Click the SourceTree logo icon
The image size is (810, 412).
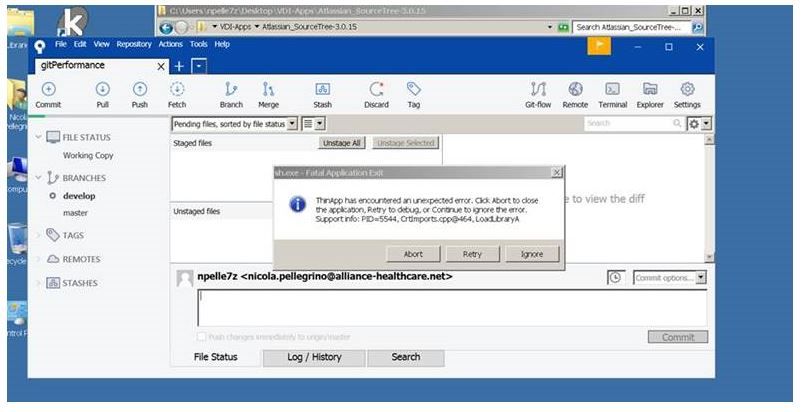pyautogui.click(x=40, y=46)
